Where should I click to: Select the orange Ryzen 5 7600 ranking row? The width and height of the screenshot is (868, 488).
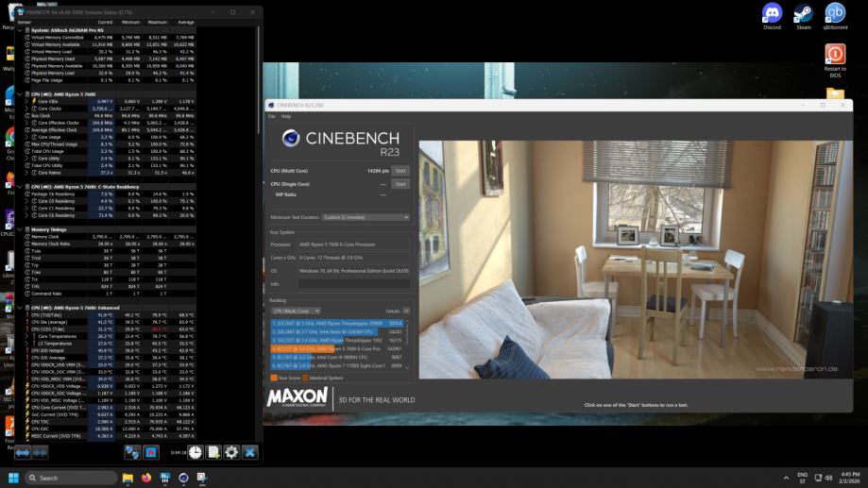point(338,348)
